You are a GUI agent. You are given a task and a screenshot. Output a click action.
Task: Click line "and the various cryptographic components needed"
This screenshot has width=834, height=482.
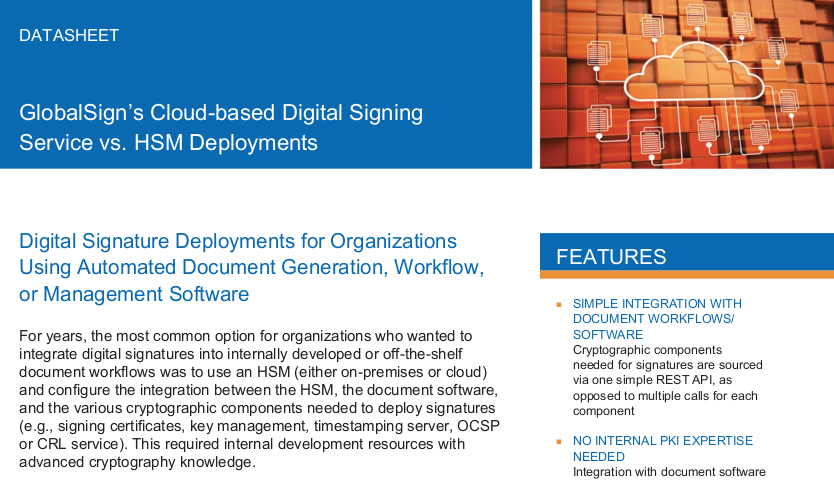[x=257, y=408]
